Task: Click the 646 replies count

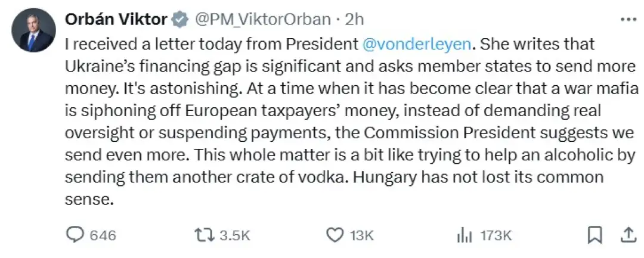Action: [x=103, y=235]
